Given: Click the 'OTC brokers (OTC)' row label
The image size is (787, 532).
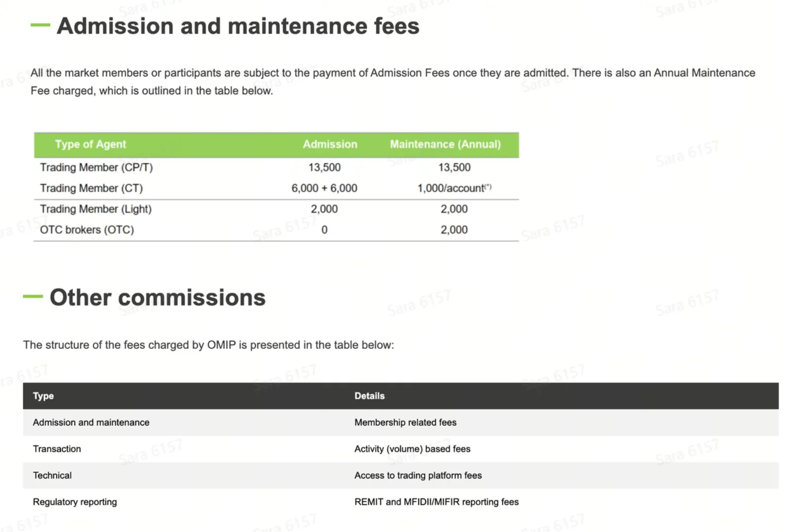Looking at the screenshot, I should pyautogui.click(x=87, y=229).
